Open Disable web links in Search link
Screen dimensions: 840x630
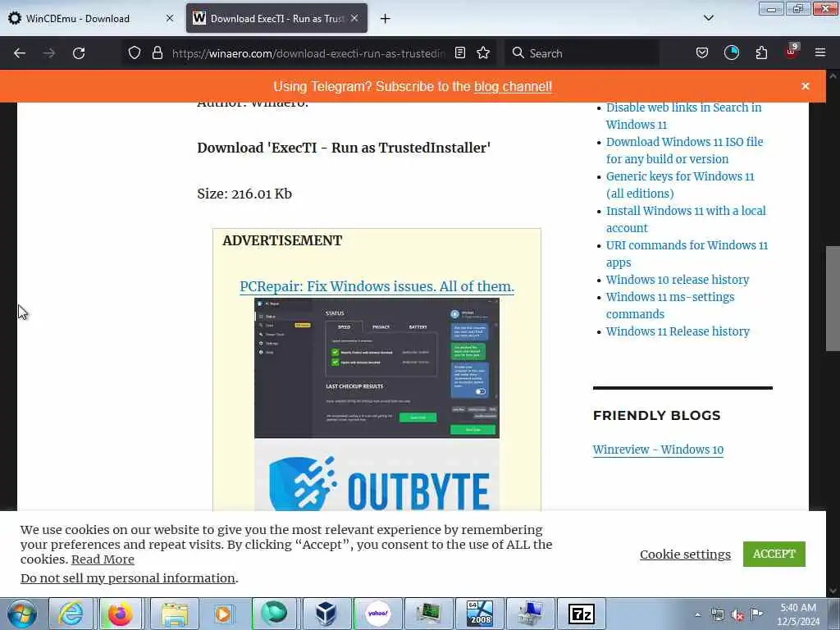click(x=683, y=116)
